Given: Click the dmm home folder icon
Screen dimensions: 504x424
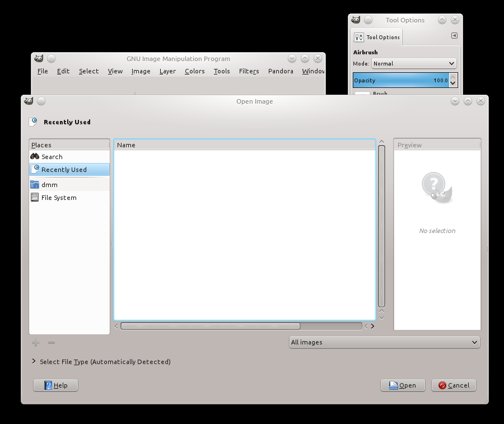Looking at the screenshot, I should (x=35, y=184).
